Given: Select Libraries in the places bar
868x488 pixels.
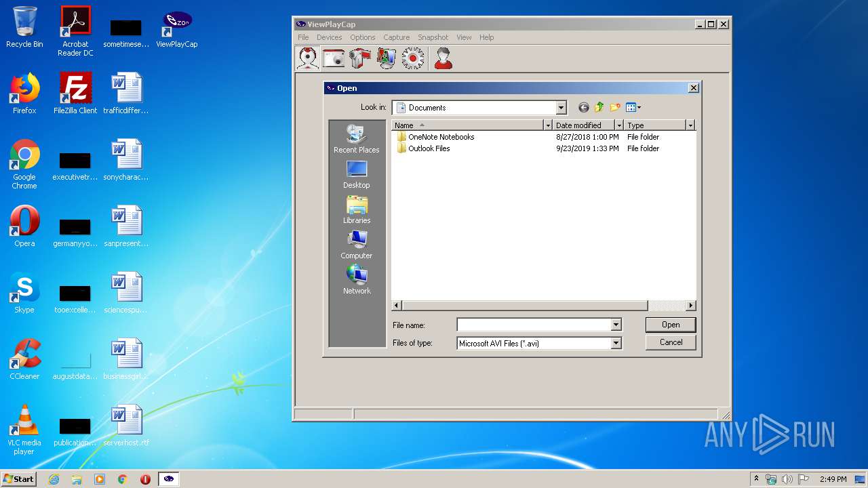Looking at the screenshot, I should pyautogui.click(x=357, y=209).
